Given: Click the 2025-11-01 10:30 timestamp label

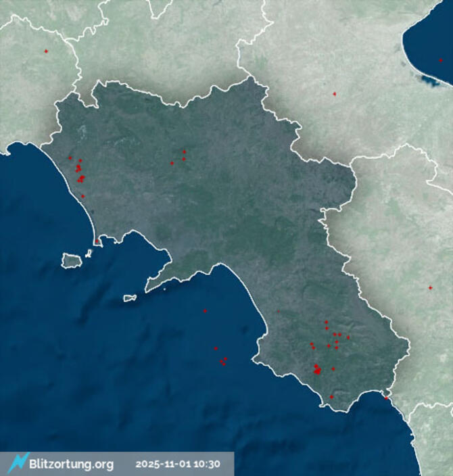Looking at the screenshot, I should coord(178,465).
